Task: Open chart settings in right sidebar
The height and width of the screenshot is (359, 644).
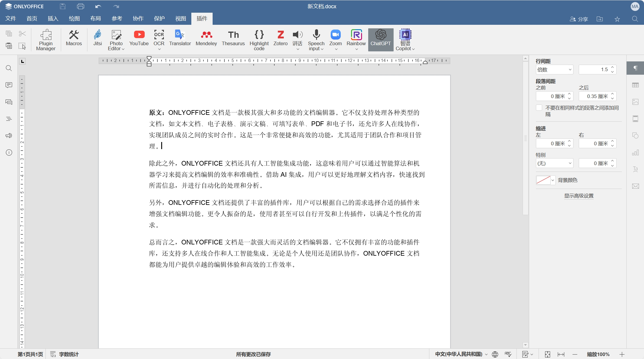Action: 635,152
